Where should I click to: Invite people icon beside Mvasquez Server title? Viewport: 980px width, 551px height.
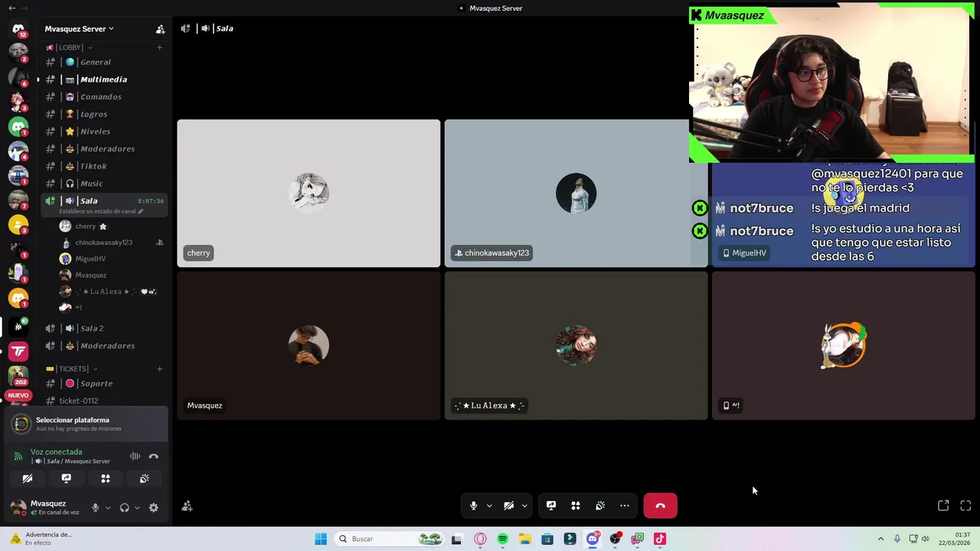[x=160, y=29]
